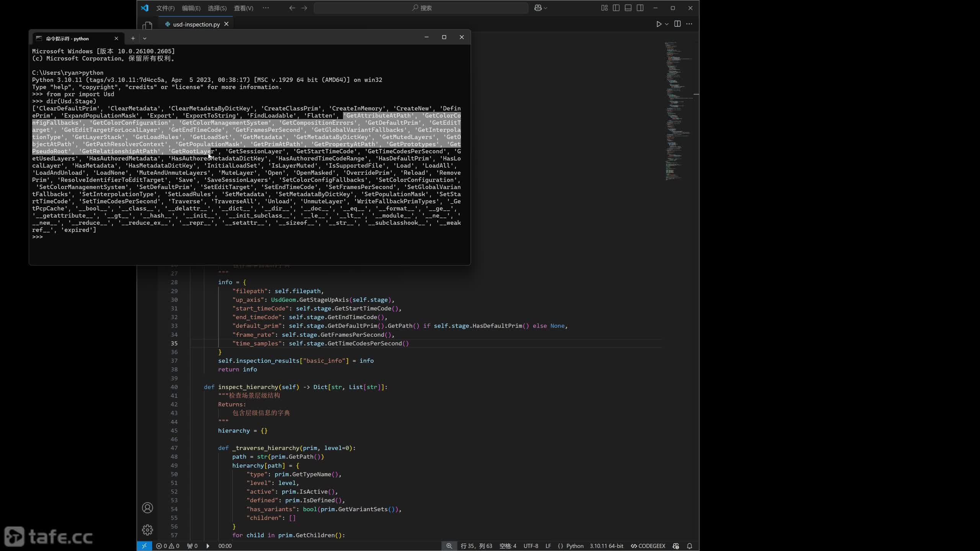The width and height of the screenshot is (980, 551).
Task: Click the terminal >>> prompt line at the bottom
Action: tap(38, 237)
